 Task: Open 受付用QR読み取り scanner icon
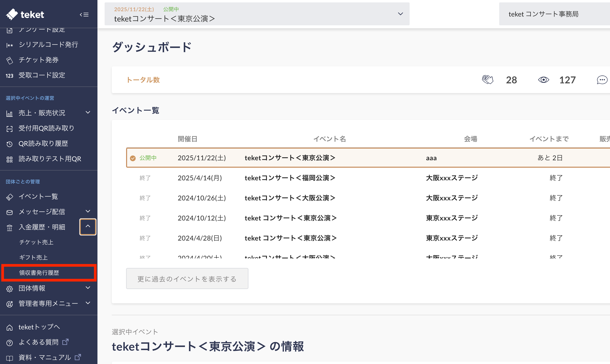10,129
